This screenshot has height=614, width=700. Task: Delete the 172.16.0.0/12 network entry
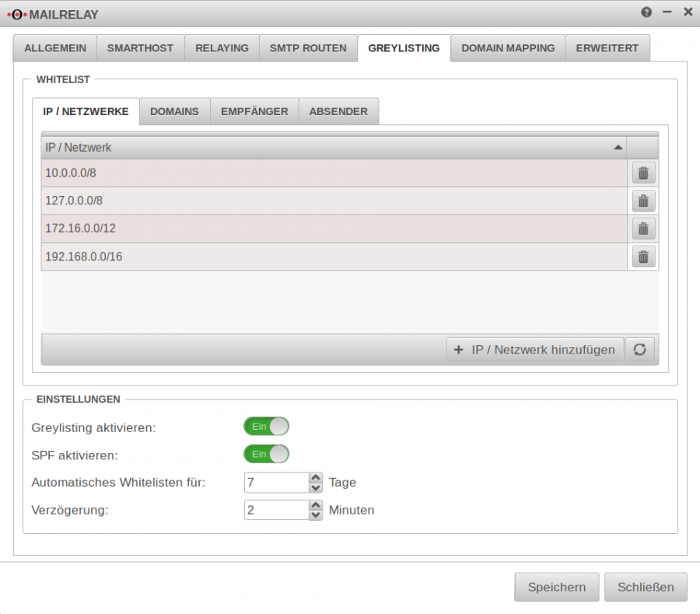click(x=642, y=229)
